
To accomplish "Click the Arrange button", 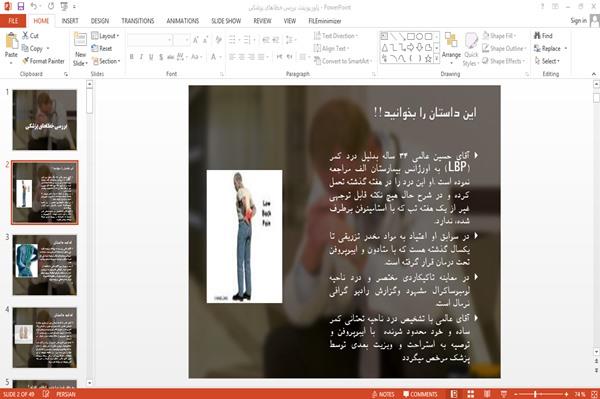I will click(x=451, y=47).
